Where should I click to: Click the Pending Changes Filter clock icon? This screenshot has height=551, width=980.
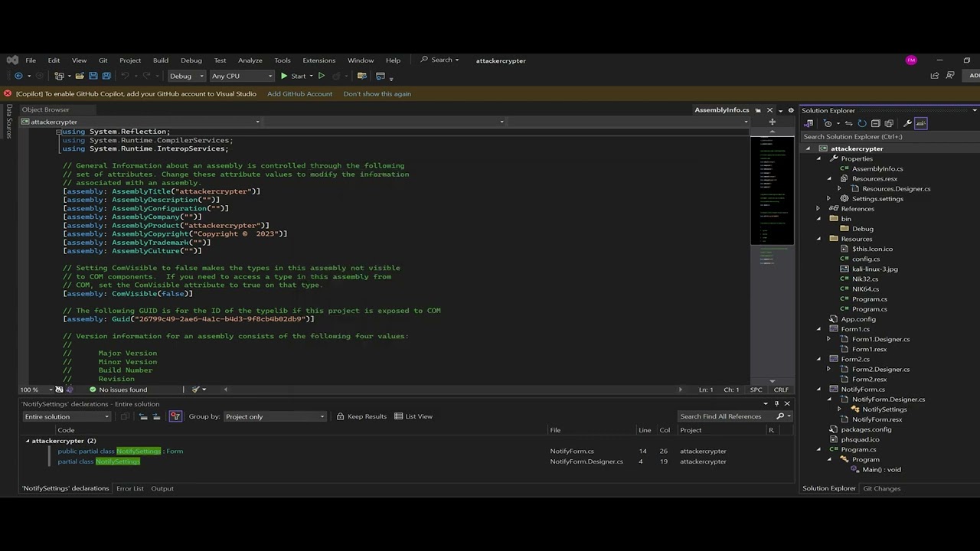point(828,123)
